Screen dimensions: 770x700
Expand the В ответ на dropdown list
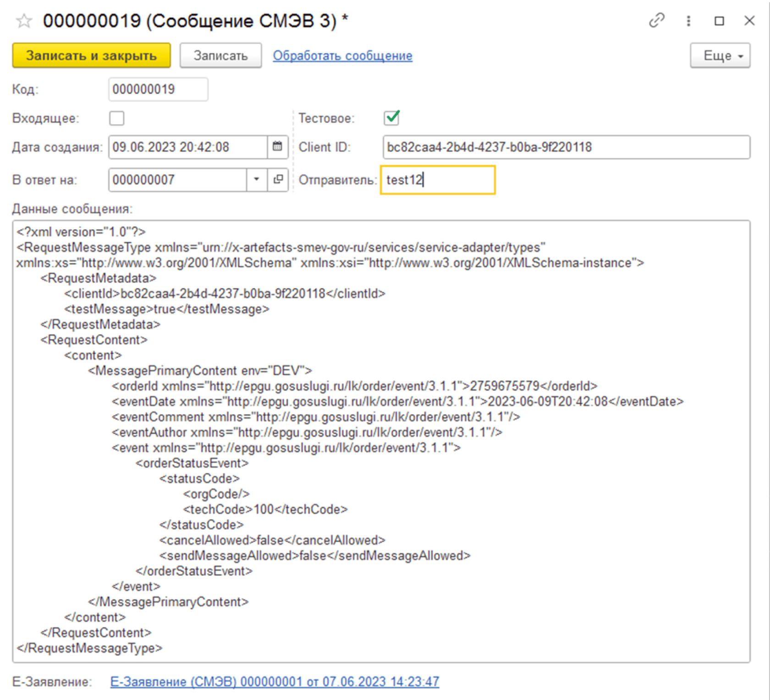pos(257,180)
